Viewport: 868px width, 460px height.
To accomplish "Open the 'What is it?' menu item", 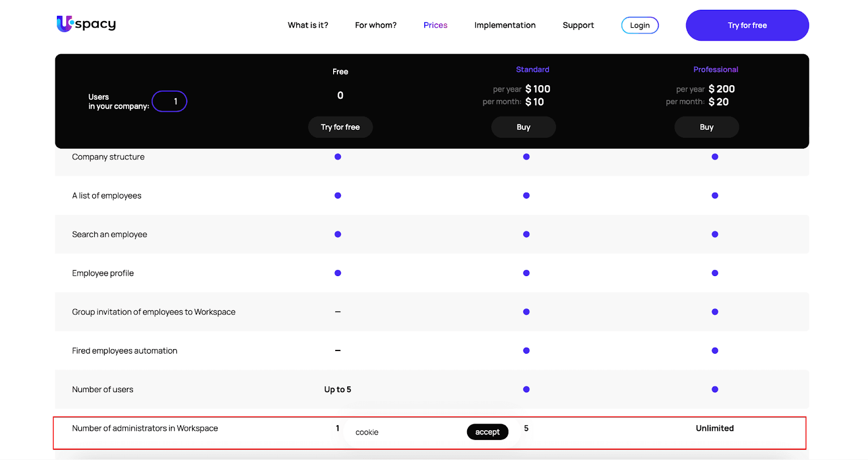I will (308, 25).
